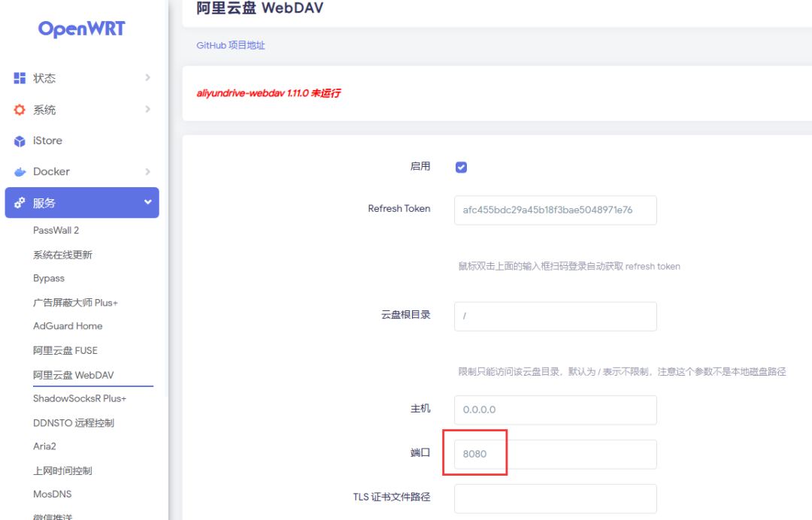The height and width of the screenshot is (520, 812).
Task: Click the 系统 gear icon
Action: (20, 110)
